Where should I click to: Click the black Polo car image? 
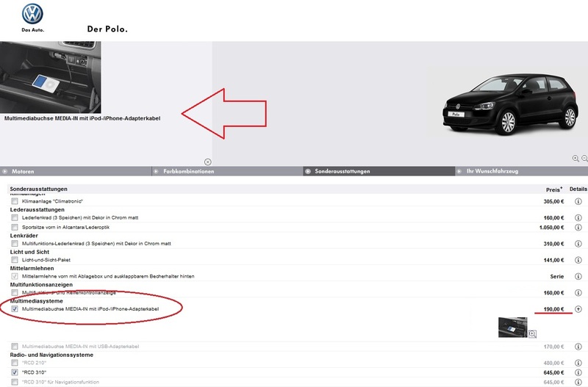coord(511,104)
